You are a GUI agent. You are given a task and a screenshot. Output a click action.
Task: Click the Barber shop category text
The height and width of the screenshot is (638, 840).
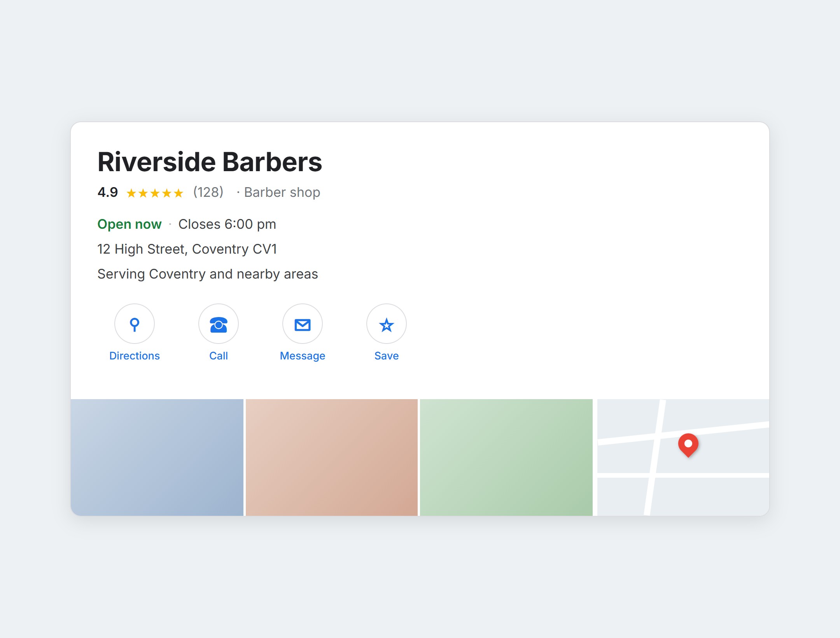pos(282,192)
